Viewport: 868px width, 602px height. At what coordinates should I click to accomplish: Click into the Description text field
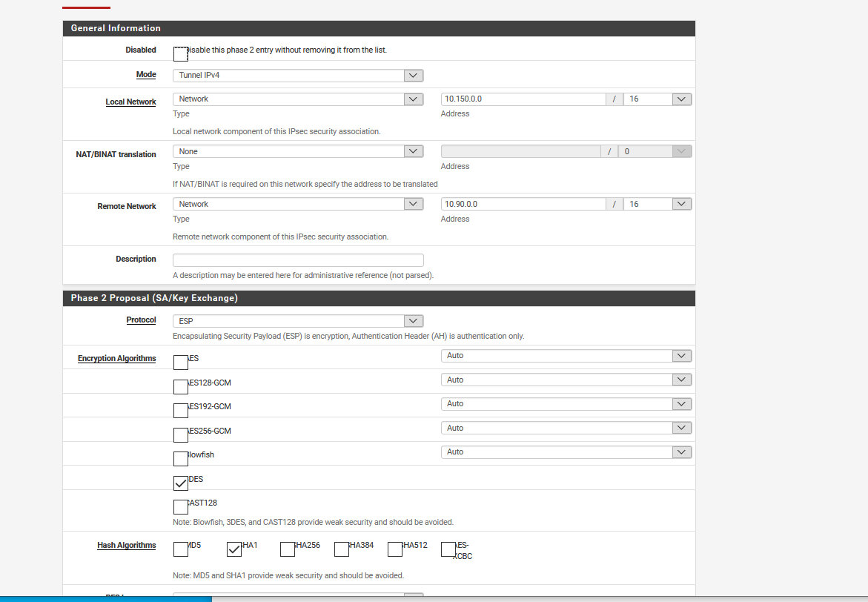pos(298,259)
